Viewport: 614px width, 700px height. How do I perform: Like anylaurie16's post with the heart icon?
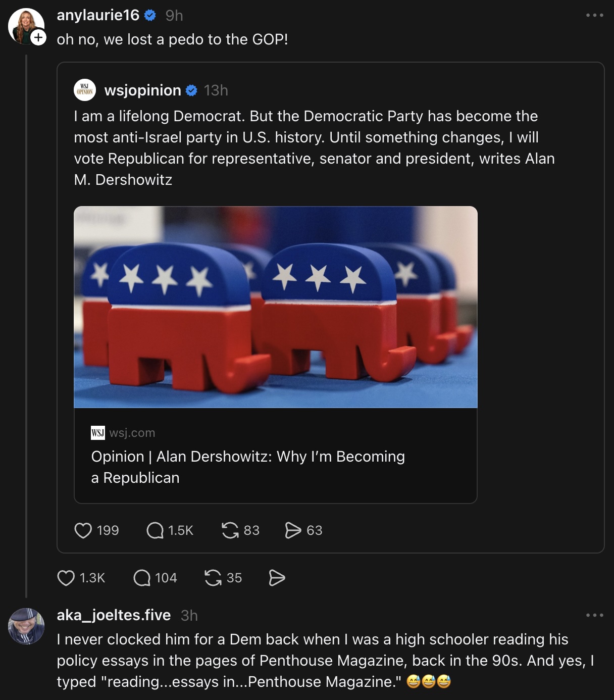66,578
